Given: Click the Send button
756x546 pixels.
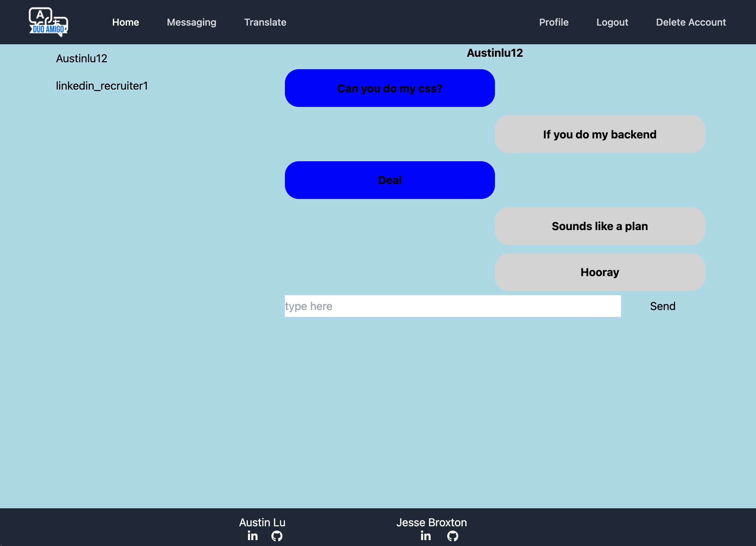Looking at the screenshot, I should point(663,306).
